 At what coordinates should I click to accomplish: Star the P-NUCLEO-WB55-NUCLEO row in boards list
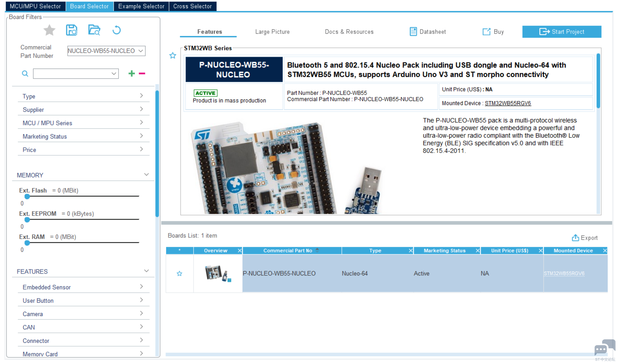179,273
